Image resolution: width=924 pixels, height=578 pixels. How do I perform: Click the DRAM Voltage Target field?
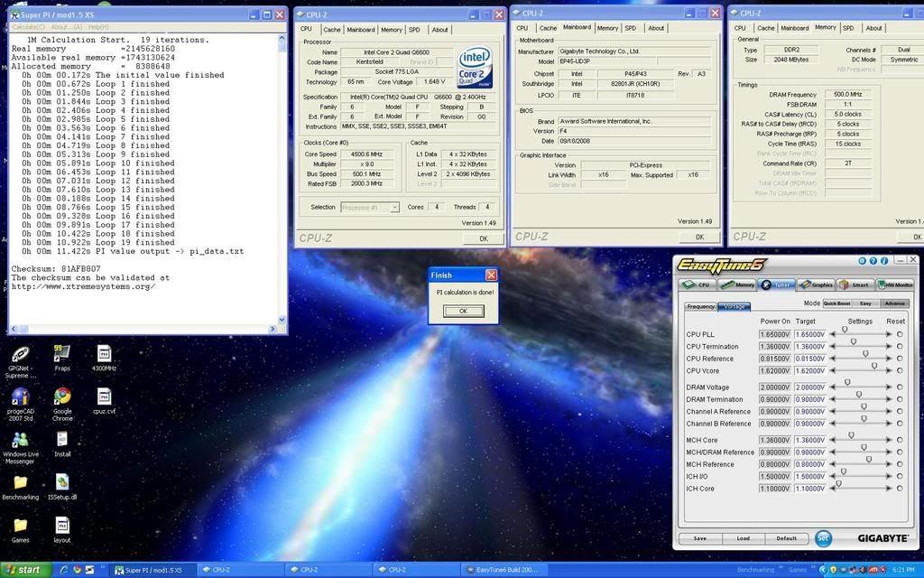(x=809, y=387)
